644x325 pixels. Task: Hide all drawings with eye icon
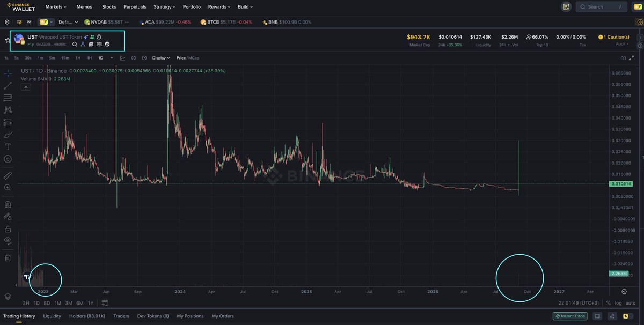(8, 241)
